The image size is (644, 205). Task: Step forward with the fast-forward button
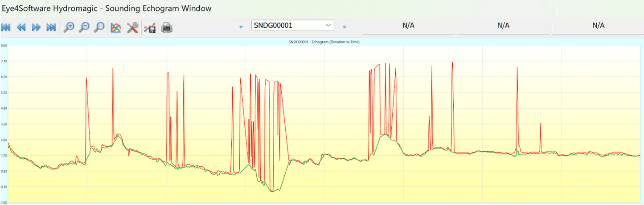pyautogui.click(x=36, y=28)
